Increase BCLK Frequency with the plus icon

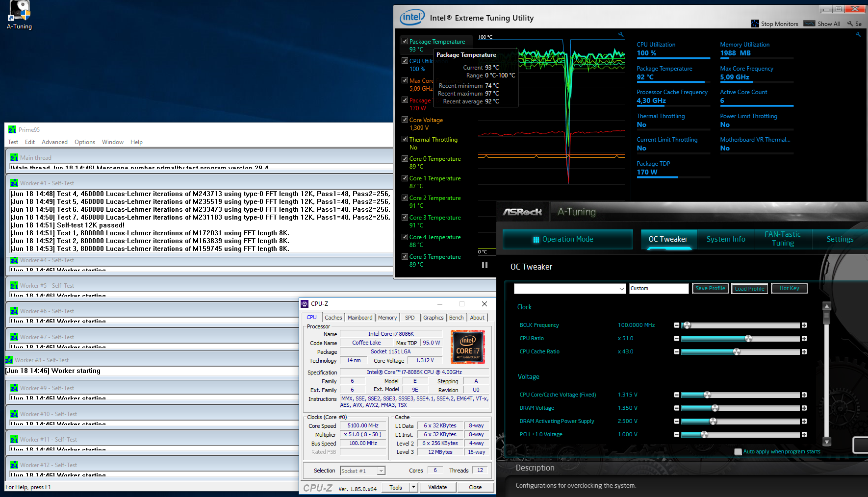(x=804, y=325)
